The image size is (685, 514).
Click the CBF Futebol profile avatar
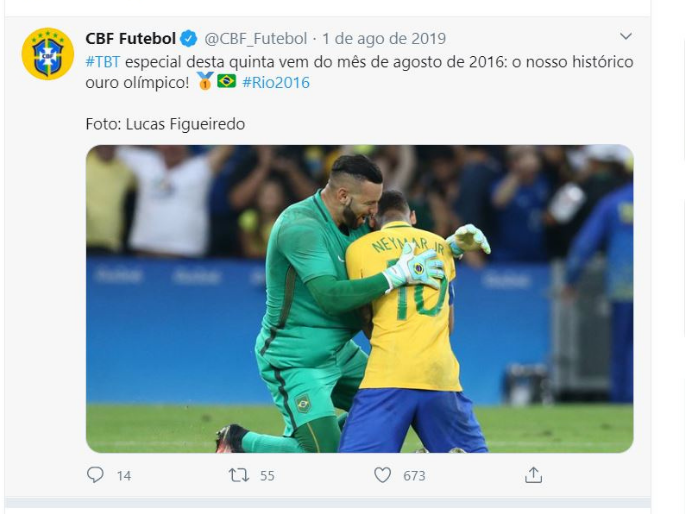(x=47, y=54)
